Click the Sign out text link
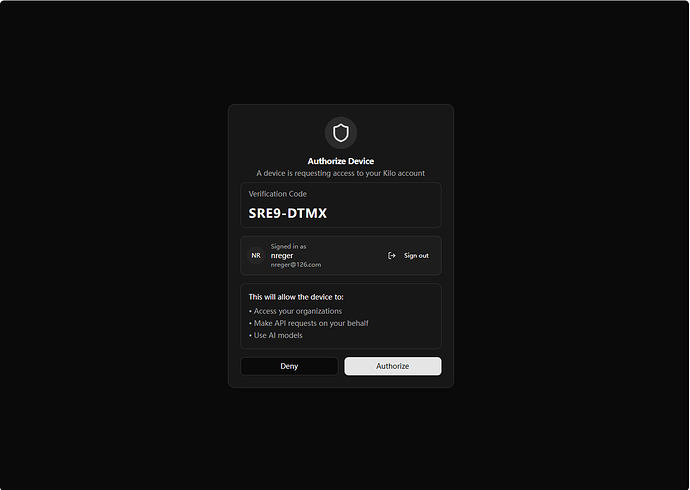 point(416,256)
